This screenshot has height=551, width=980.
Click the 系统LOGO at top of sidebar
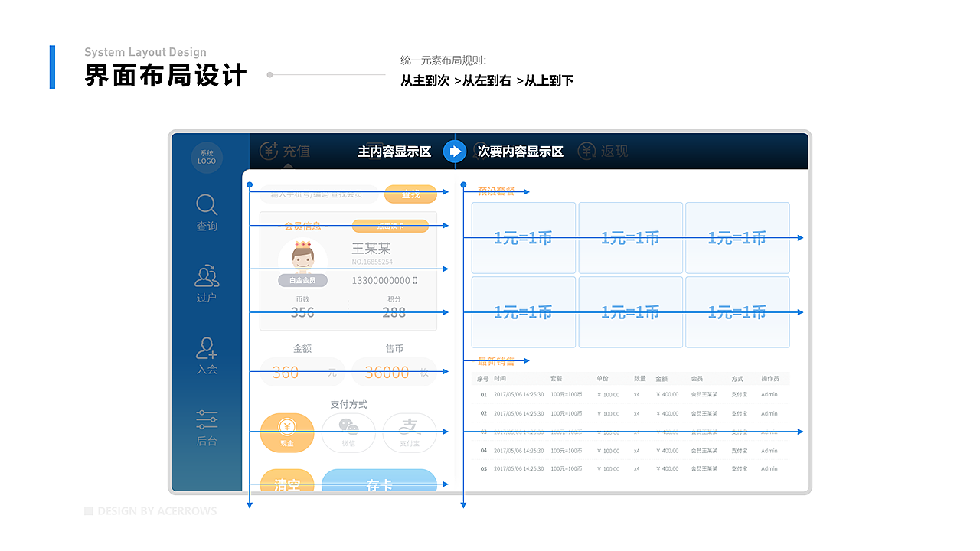(x=206, y=158)
